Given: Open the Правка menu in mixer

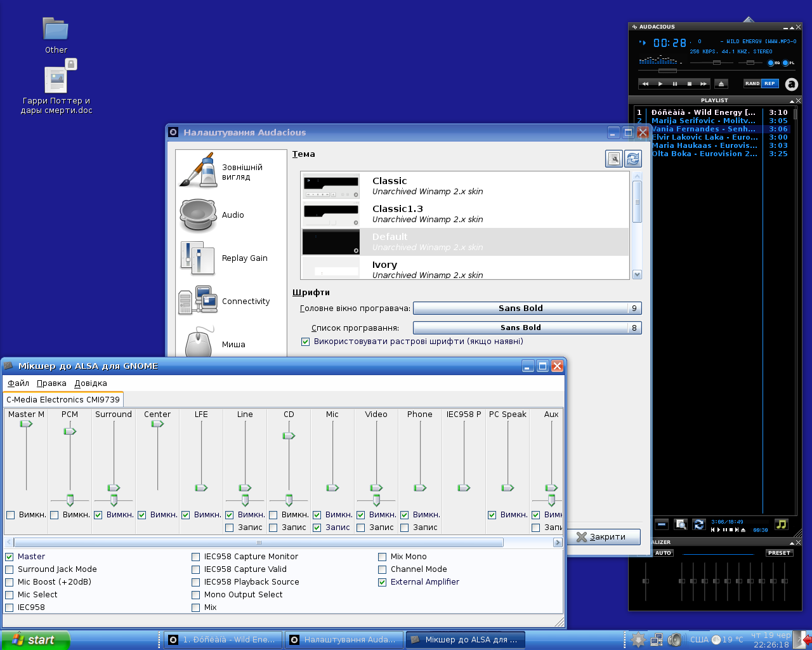Looking at the screenshot, I should pyautogui.click(x=51, y=383).
